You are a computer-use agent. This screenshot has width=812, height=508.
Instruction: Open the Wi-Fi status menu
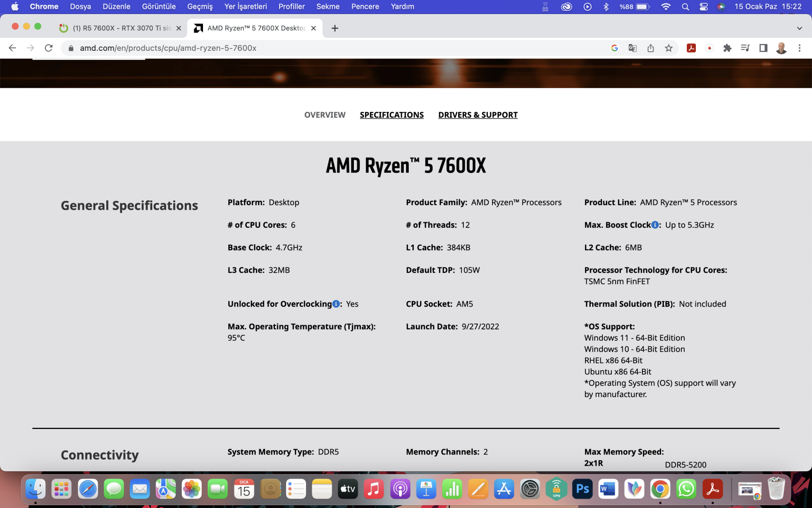666,7
